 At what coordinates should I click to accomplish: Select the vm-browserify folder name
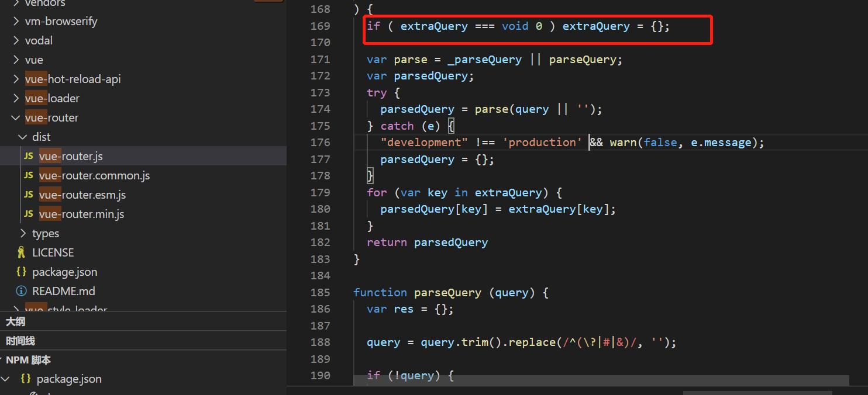click(61, 22)
